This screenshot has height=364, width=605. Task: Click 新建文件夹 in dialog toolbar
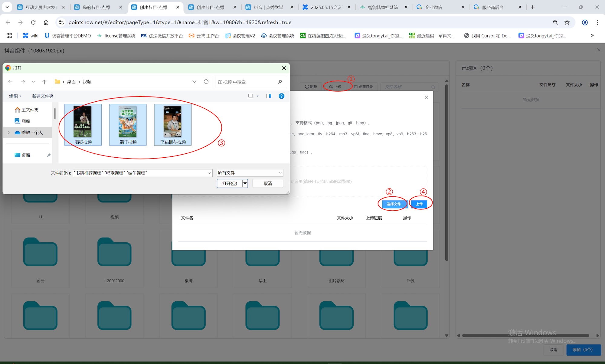click(x=43, y=96)
